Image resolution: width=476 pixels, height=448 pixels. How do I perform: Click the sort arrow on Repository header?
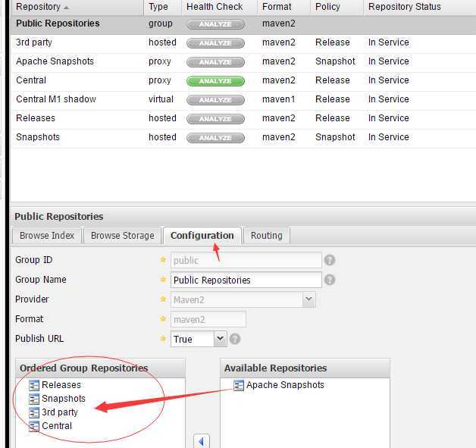click(66, 8)
